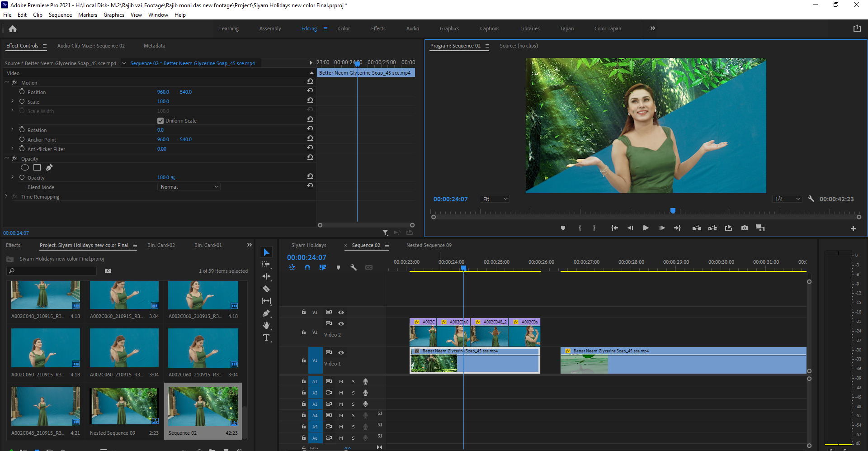Click Comparison View icon in Program monitor
This screenshot has height=451, width=868.
[x=760, y=228]
